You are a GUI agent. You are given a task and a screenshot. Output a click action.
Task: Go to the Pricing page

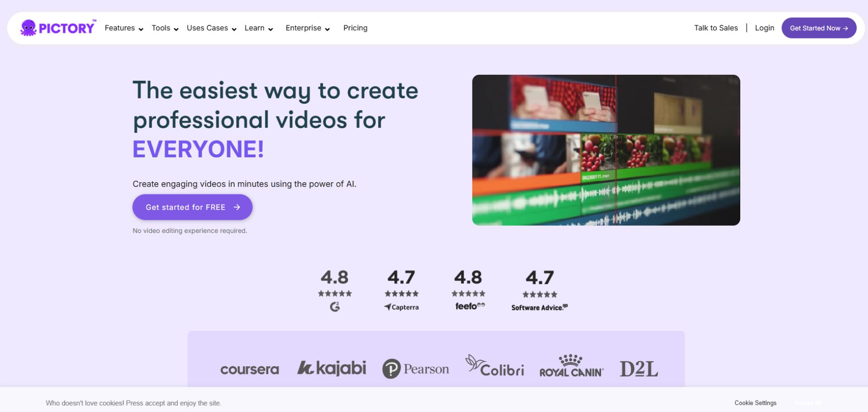(x=355, y=28)
